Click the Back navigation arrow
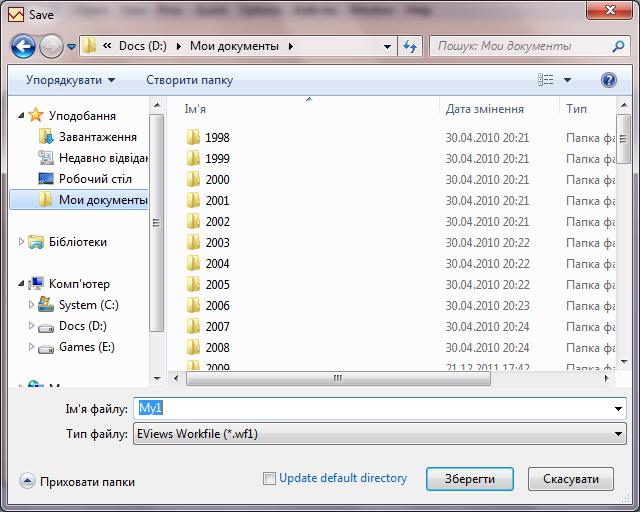 (x=23, y=46)
